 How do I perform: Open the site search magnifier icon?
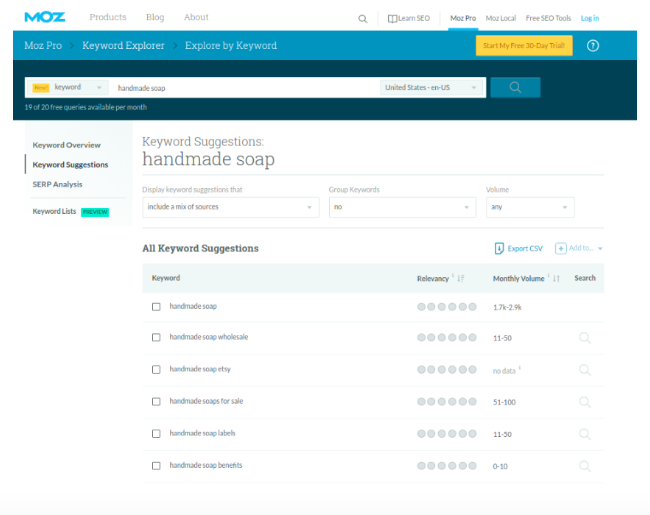[x=363, y=19]
